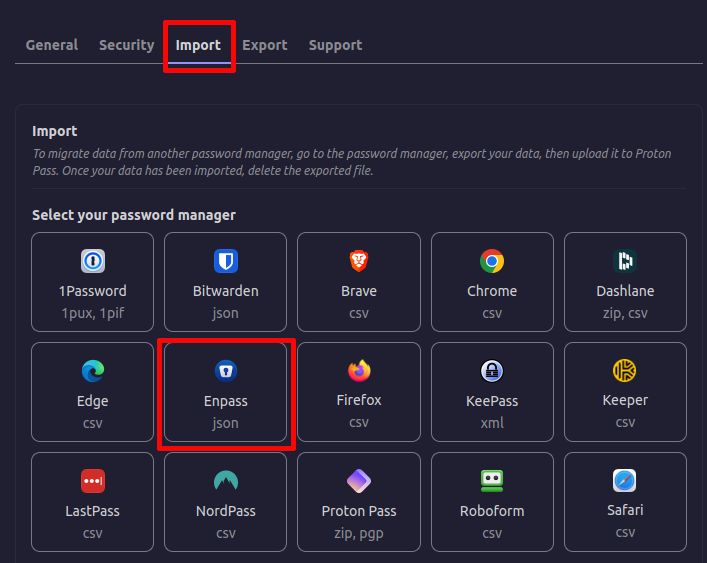Click the Brave lion icon
Image resolution: width=707 pixels, height=563 pixels.
click(359, 261)
